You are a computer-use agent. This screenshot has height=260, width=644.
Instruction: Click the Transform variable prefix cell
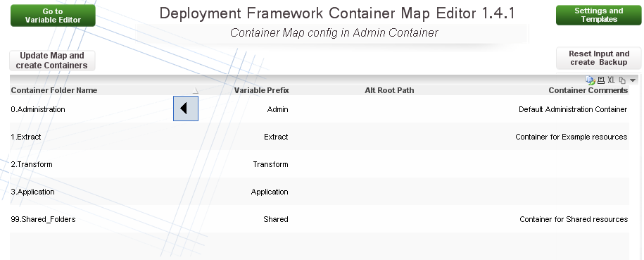pos(271,165)
